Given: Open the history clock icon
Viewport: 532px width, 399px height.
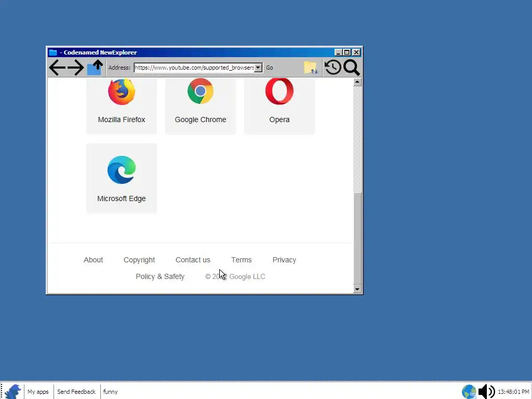Looking at the screenshot, I should click(333, 67).
